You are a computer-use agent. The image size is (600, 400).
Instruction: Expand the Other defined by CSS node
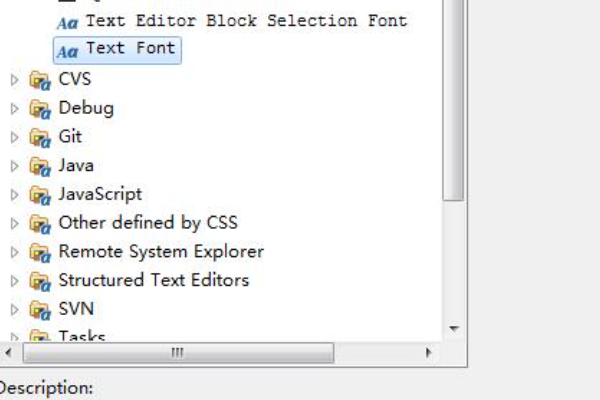[15, 223]
